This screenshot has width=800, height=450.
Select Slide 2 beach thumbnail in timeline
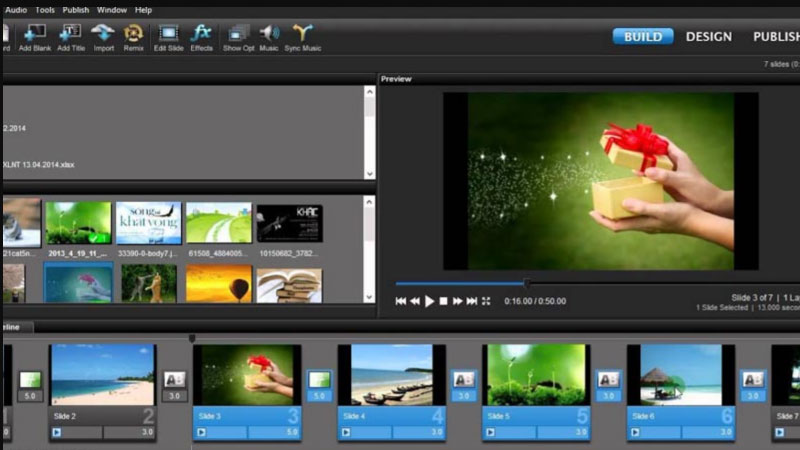point(103,375)
